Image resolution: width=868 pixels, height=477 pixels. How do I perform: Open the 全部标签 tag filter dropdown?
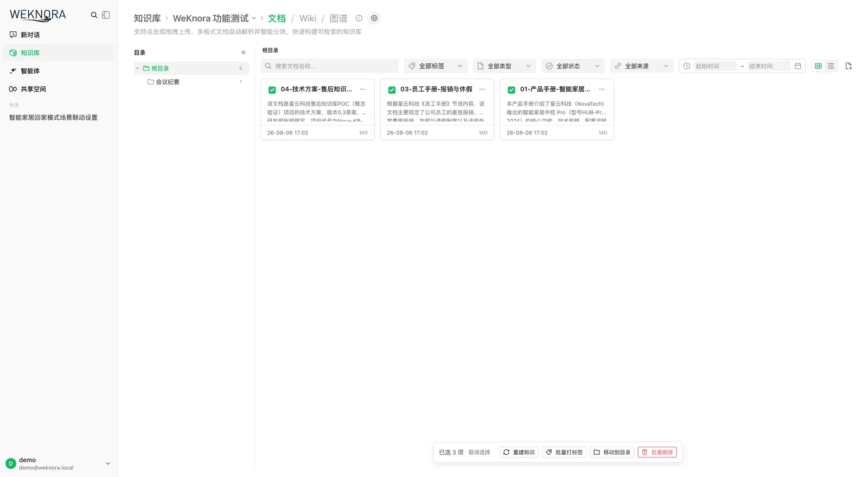[x=436, y=66]
